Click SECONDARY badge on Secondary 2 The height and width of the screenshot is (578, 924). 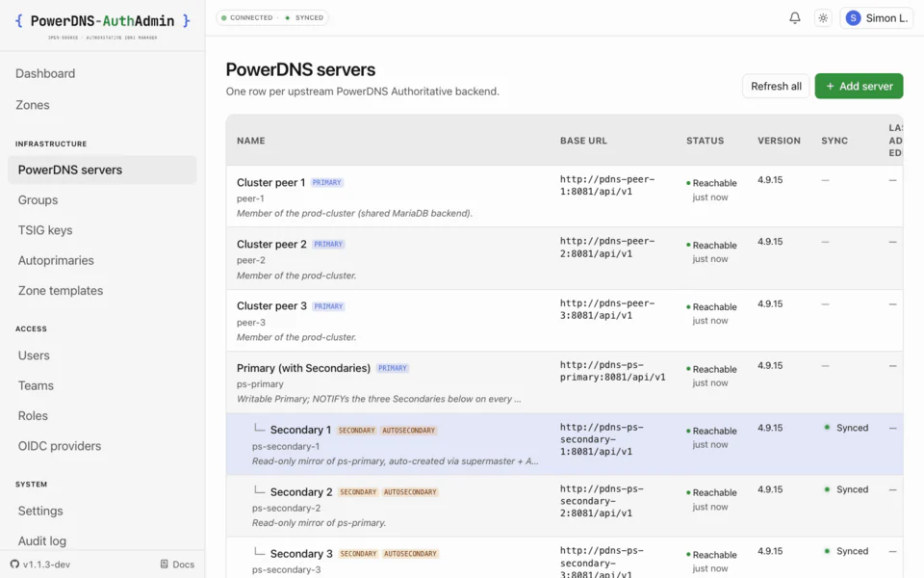(358, 492)
